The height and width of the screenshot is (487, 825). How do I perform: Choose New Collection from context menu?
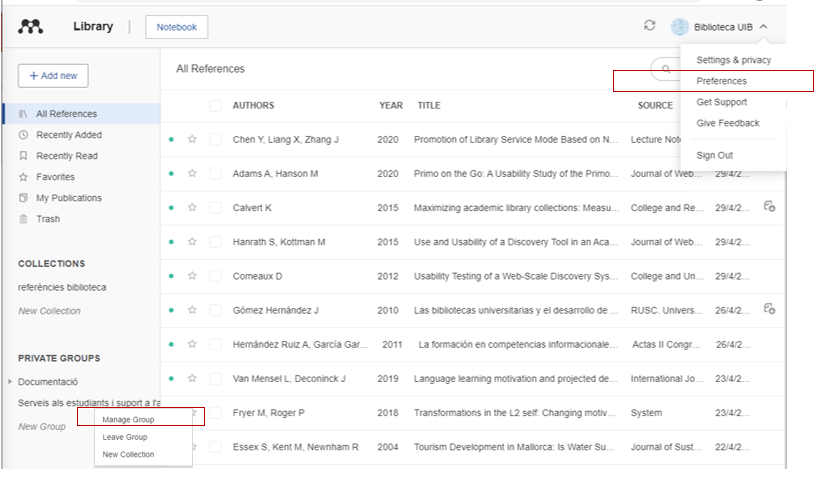[x=128, y=454]
